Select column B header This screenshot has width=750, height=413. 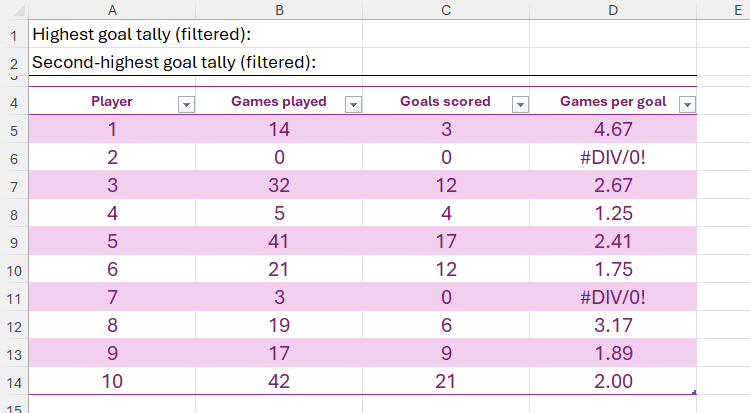click(x=278, y=9)
